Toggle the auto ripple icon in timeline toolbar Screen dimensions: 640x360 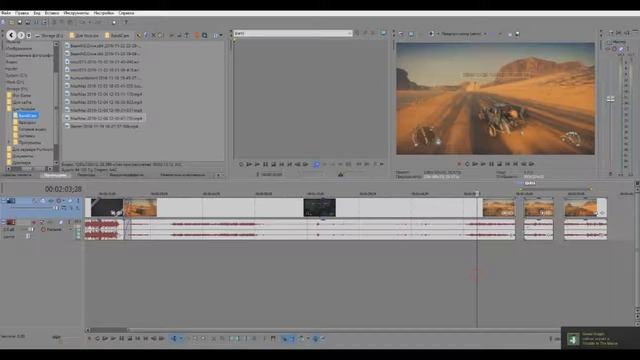pyautogui.click(x=301, y=338)
